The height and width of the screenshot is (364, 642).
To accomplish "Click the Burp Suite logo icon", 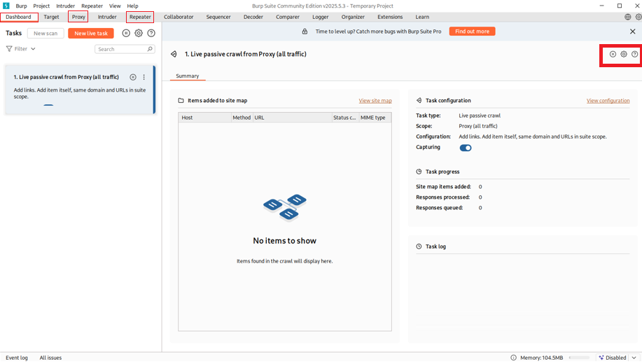I will coord(6,6).
